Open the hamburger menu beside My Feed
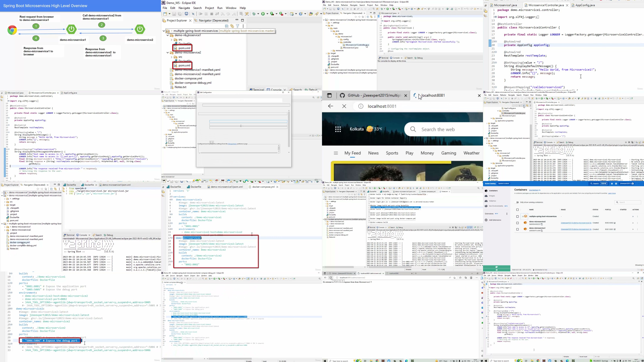This screenshot has height=362, width=644. pos(336,153)
